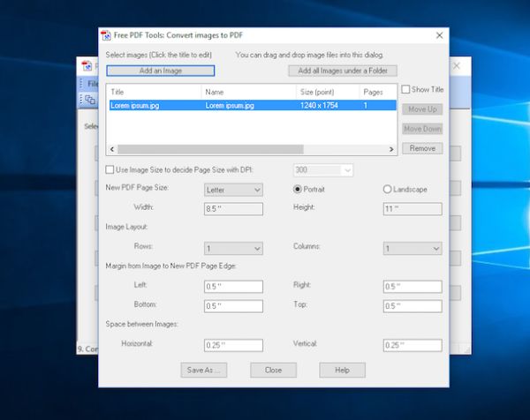Close the Convert images to PDF dialog
Screen dimensions: 530x420
pyautogui.click(x=439, y=35)
